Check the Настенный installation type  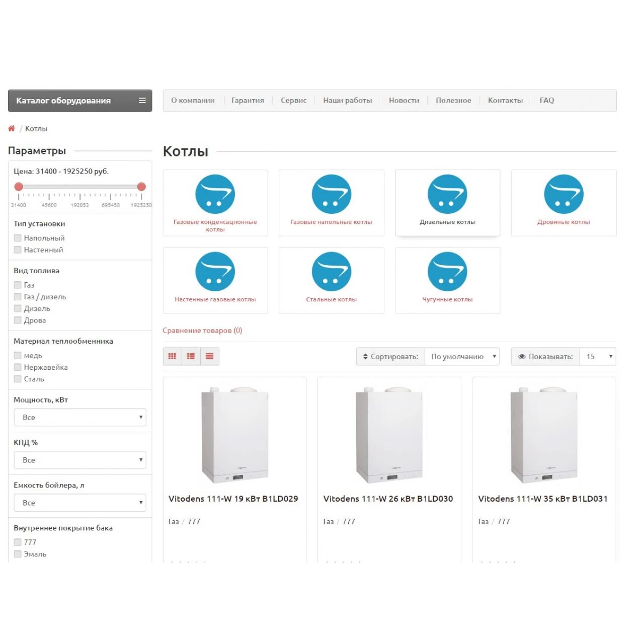pos(18,250)
